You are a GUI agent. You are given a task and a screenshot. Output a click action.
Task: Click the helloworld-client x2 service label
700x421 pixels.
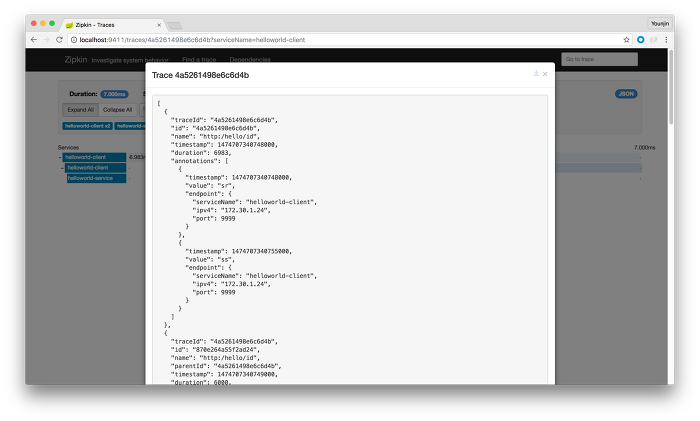coord(88,126)
